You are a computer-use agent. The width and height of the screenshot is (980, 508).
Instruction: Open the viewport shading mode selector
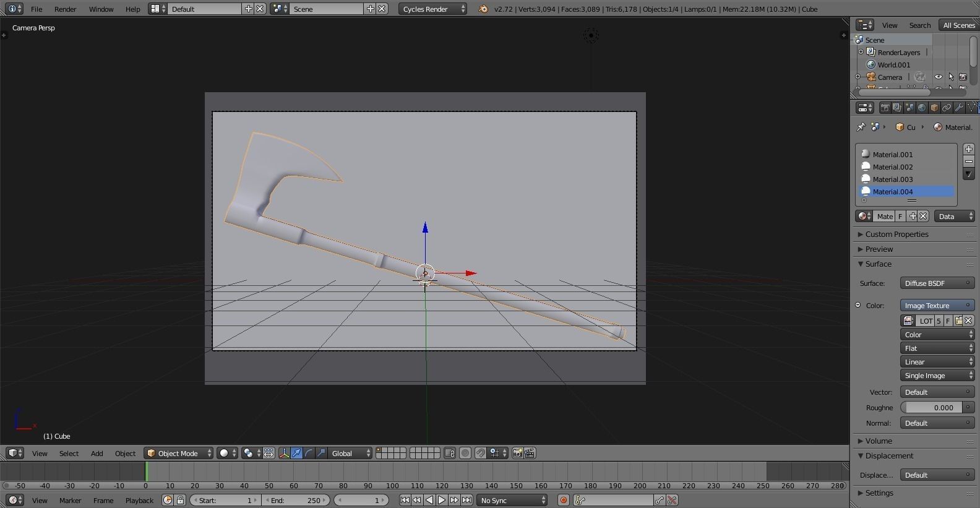coord(227,453)
